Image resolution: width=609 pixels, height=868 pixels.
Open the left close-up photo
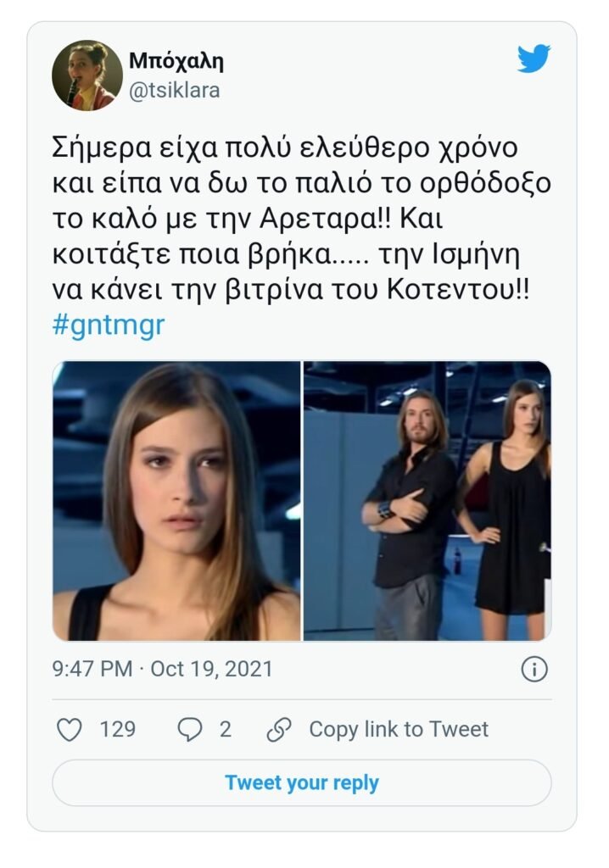[176, 501]
